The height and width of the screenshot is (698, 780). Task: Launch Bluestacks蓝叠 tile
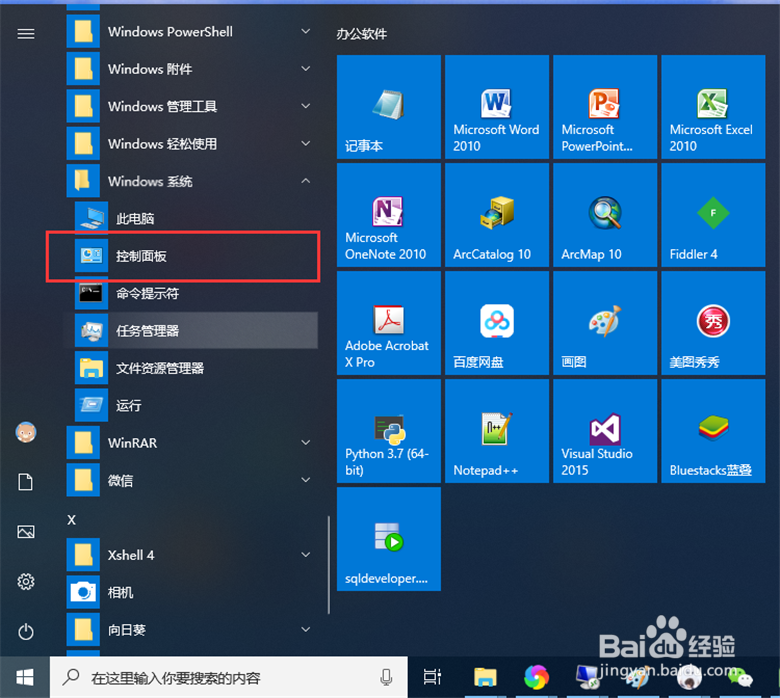point(713,431)
